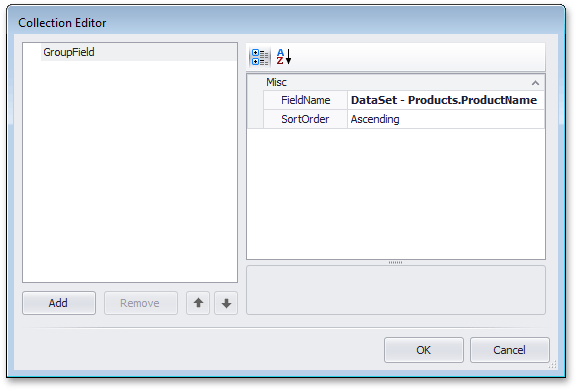Grab the property grid splitter handle
The image size is (576, 390).
click(x=396, y=263)
